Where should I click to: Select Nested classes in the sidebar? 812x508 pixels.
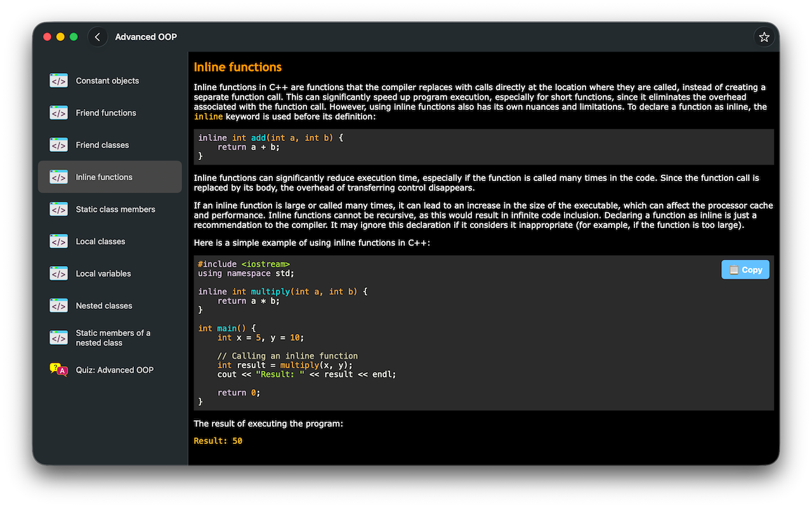[110, 305]
